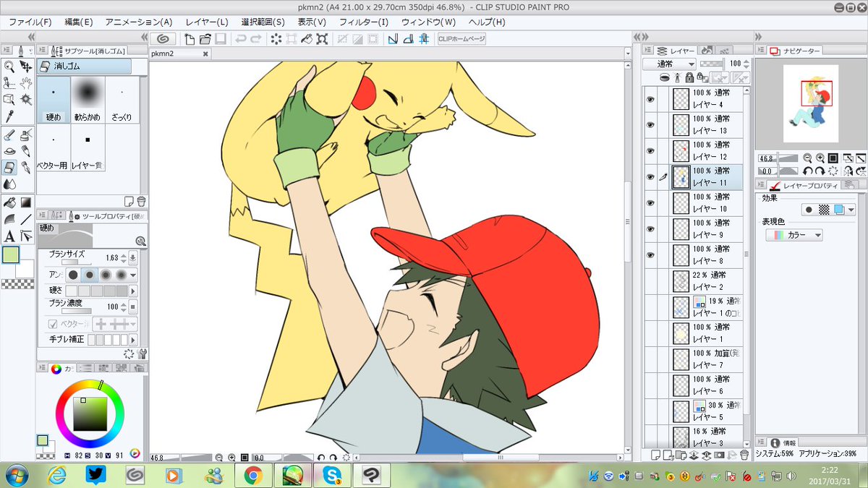Open the Sub Tool palette menu icon
This screenshot has height=488, width=868.
[x=43, y=51]
